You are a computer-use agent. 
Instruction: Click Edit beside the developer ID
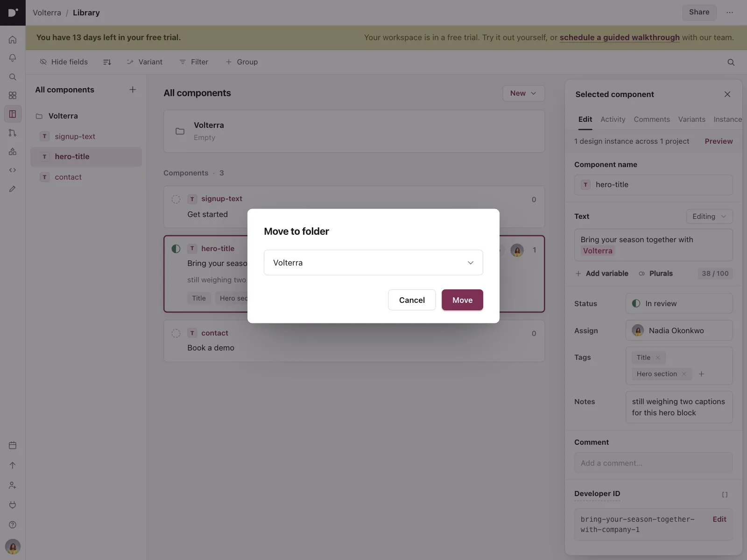click(x=719, y=519)
